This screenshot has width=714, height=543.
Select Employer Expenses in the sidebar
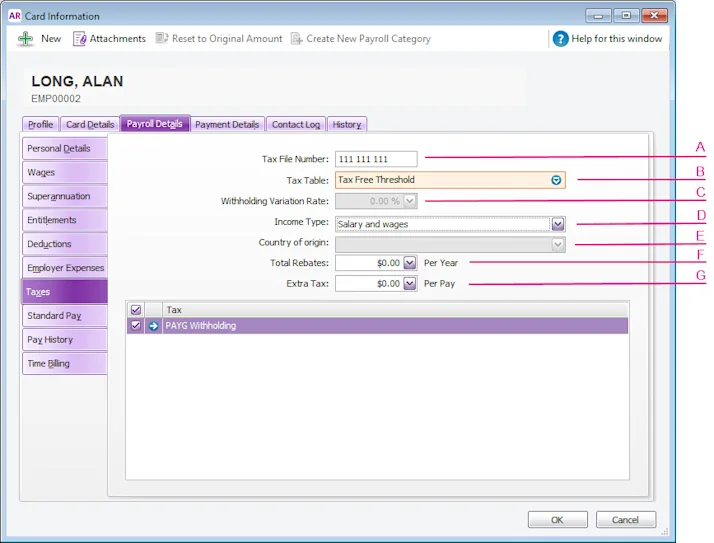(x=65, y=268)
